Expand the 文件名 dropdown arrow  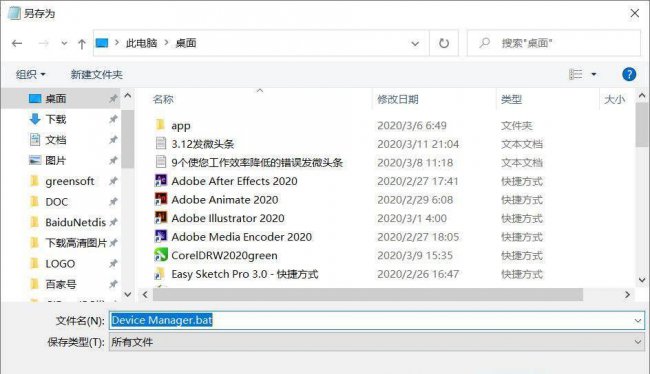[x=638, y=321]
